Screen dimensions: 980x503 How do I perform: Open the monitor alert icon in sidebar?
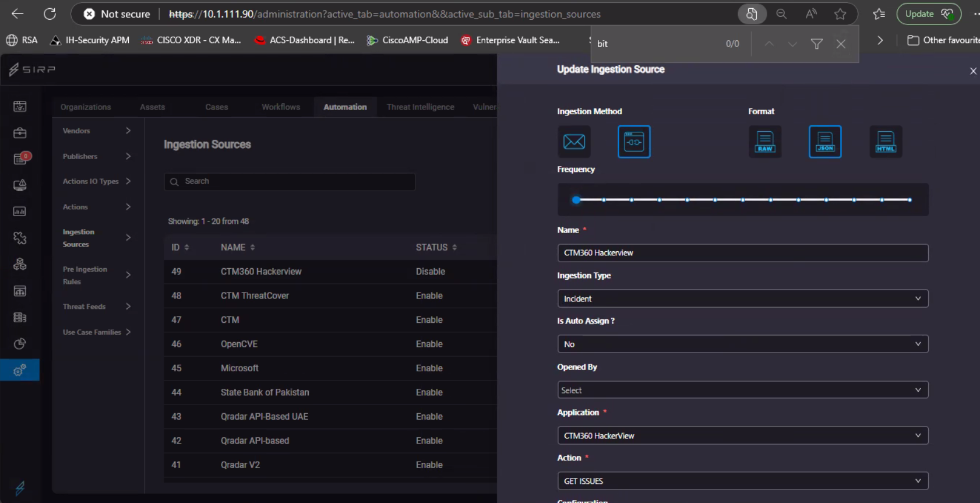[x=20, y=185]
